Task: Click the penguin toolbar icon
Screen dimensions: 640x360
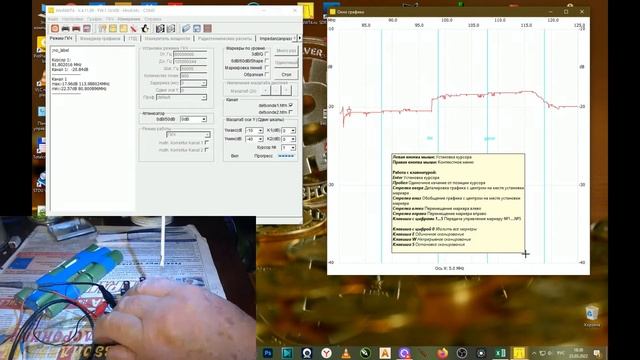Action: click(x=144, y=29)
